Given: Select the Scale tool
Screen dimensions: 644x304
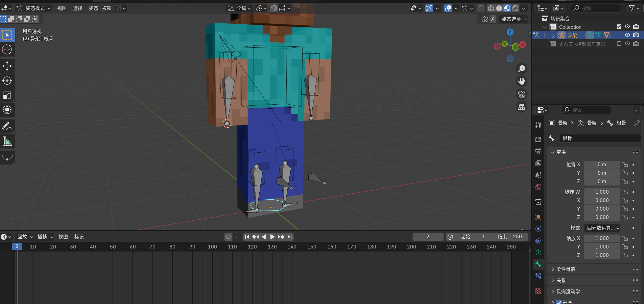Looking at the screenshot, I should 7,95.
